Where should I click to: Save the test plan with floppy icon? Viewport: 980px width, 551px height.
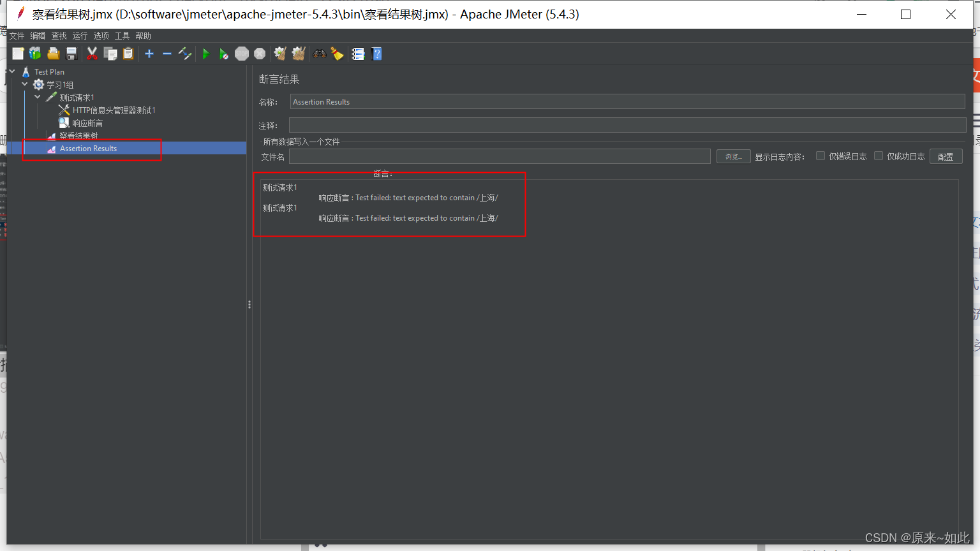[x=71, y=54]
